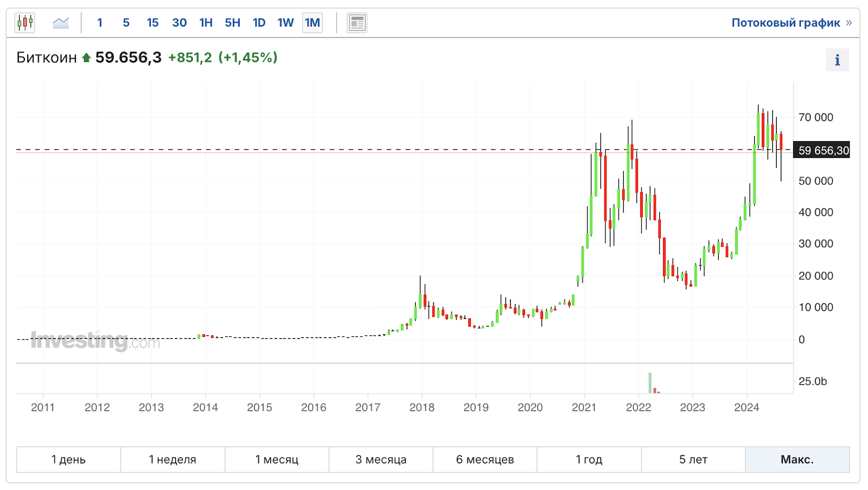Open the Потоковый график link
The width and height of the screenshot is (868, 490).
(792, 23)
